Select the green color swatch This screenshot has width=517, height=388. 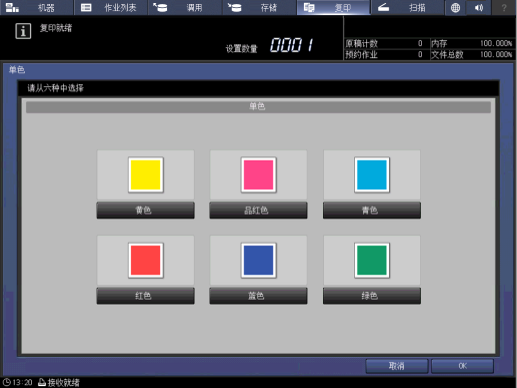[372, 260]
